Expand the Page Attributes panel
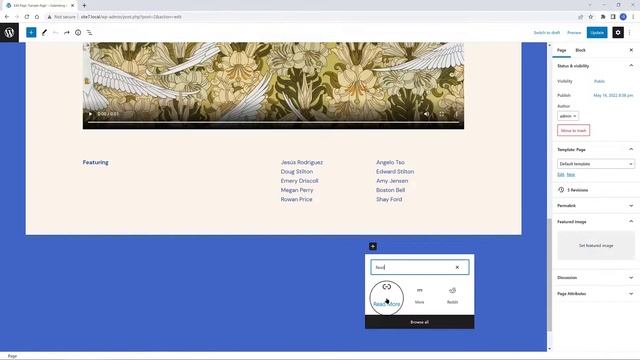 point(596,293)
